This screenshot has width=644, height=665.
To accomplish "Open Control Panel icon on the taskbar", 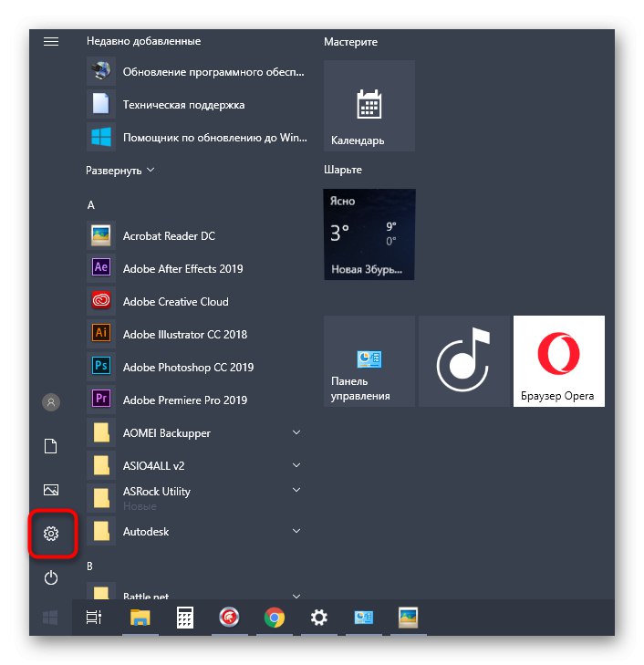I will point(364,618).
